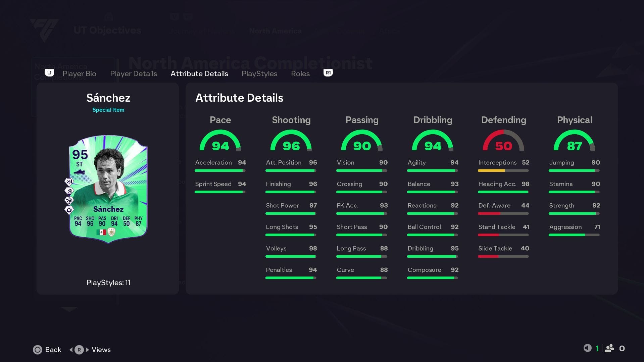Click the Sprint Speed 94 row

click(x=220, y=187)
